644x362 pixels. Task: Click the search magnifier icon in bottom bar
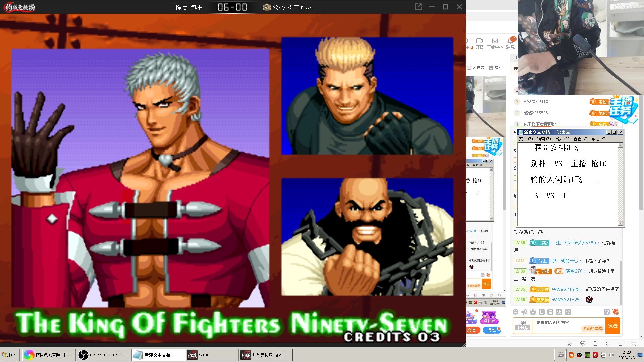click(x=634, y=344)
